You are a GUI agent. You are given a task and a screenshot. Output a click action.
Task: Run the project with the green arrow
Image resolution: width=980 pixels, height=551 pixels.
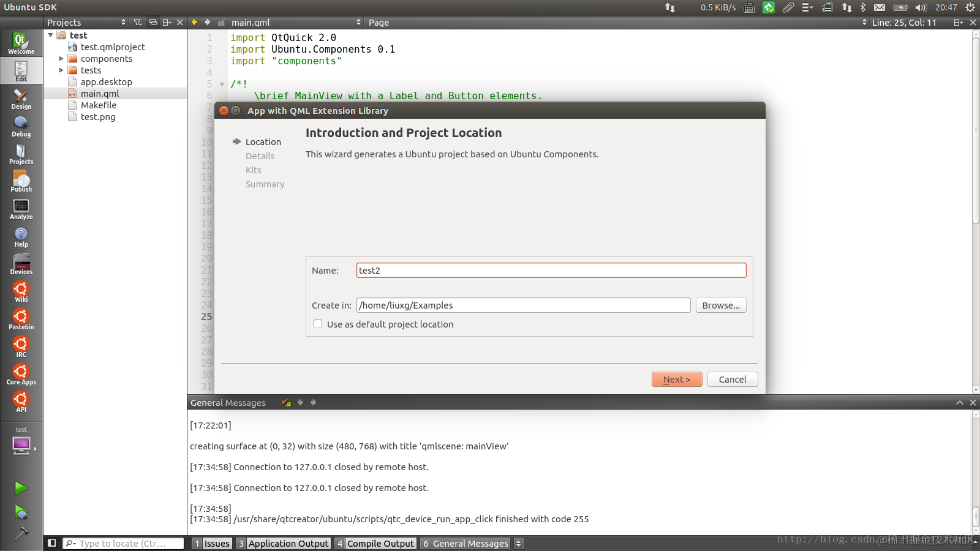[x=21, y=488]
